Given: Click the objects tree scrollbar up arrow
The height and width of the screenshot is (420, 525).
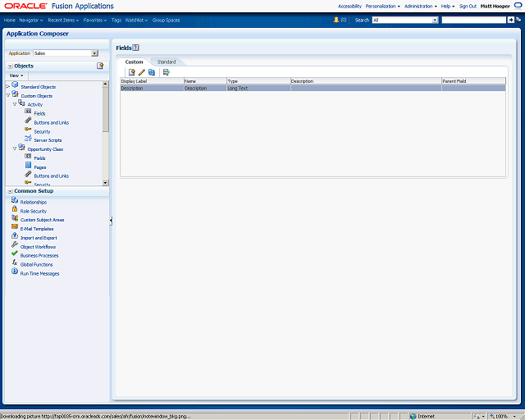Looking at the screenshot, I should [x=106, y=84].
